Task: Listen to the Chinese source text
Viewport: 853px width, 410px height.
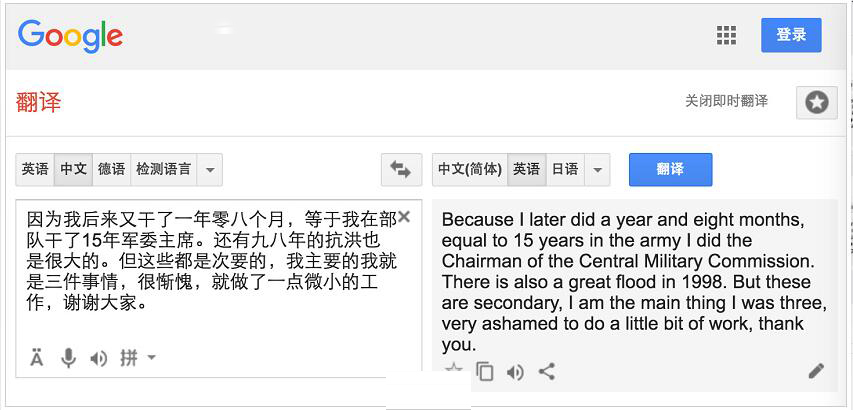Action: (98, 359)
